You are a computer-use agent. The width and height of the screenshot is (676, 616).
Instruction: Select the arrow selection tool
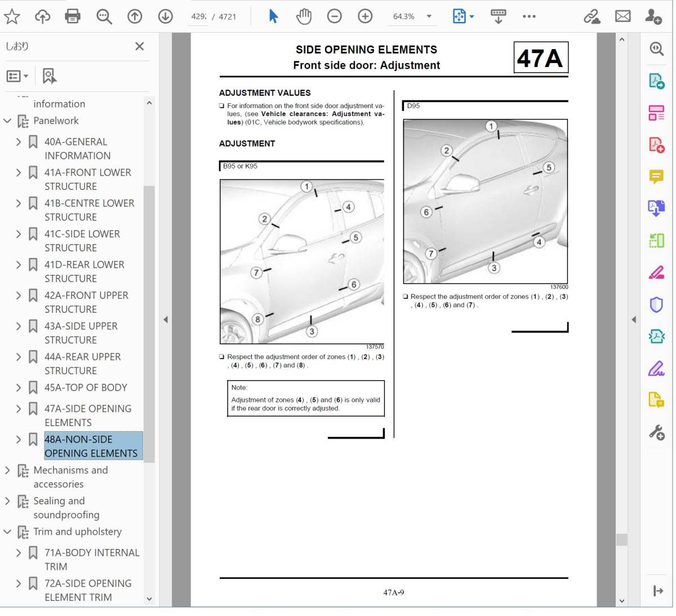[x=274, y=16]
